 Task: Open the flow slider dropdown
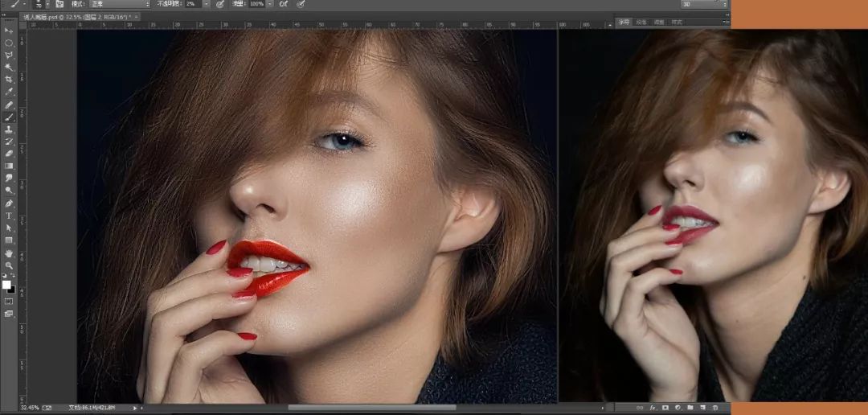270,3
